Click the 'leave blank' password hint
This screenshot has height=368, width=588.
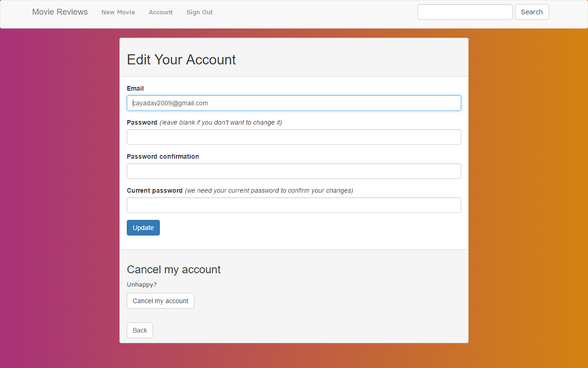221,122
